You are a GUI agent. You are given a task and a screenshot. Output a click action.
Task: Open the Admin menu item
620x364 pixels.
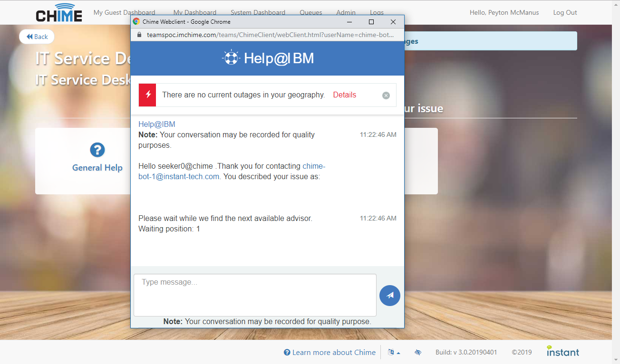(346, 12)
